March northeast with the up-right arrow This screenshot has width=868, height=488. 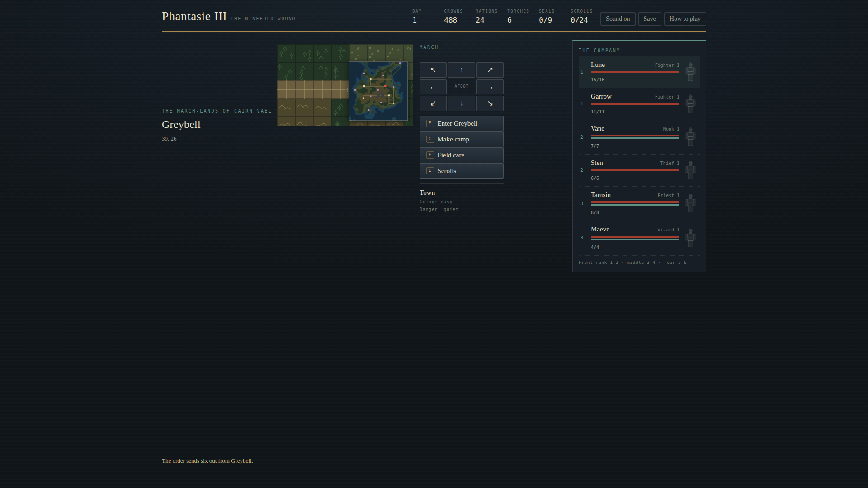tap(490, 70)
